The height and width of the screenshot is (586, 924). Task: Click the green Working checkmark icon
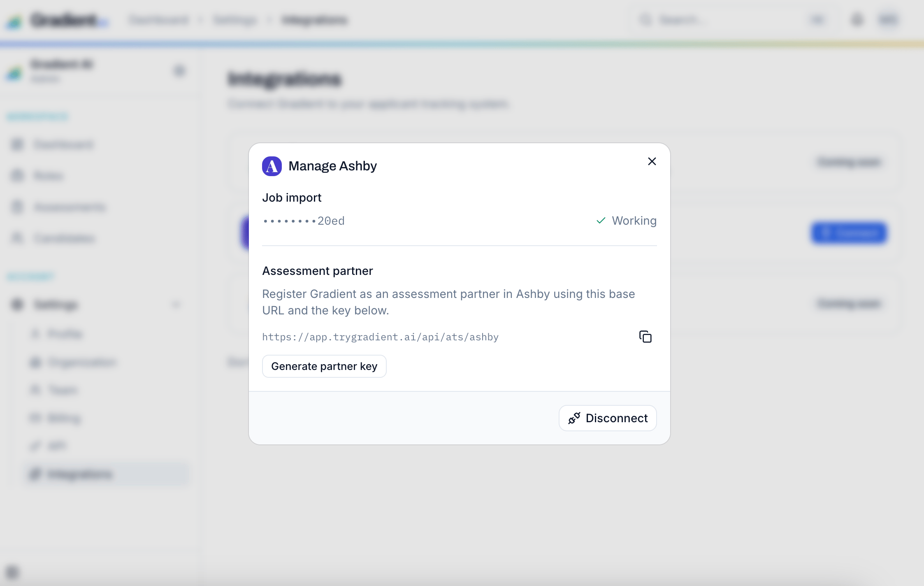601,221
